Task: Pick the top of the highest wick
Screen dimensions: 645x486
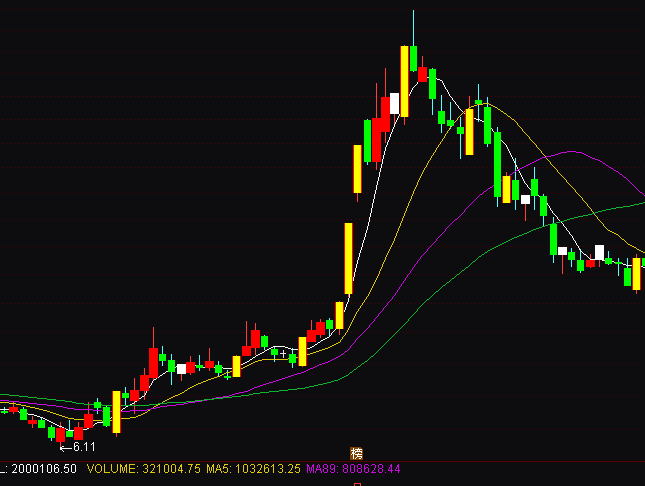Action: click(413, 12)
